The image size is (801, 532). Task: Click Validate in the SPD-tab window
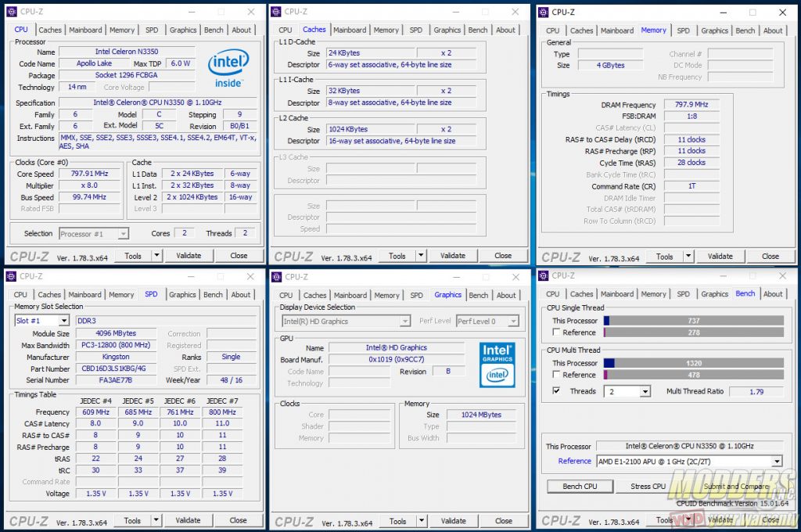tap(188, 520)
